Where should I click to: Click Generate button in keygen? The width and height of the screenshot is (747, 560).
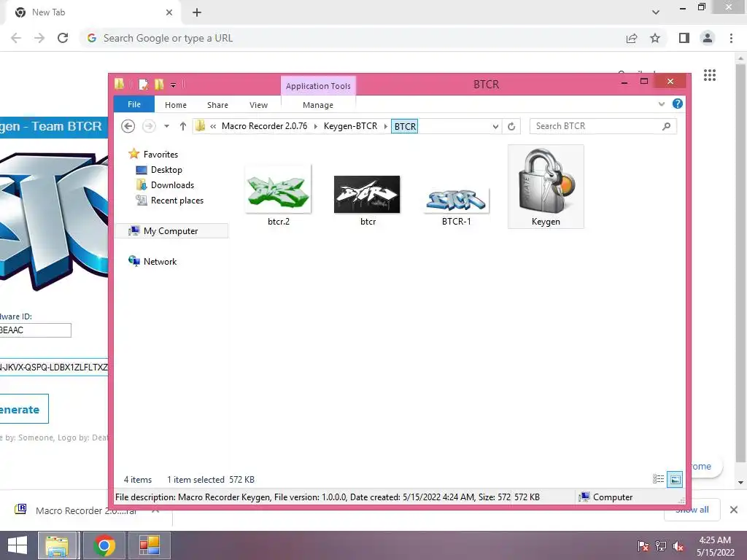pos(24,409)
